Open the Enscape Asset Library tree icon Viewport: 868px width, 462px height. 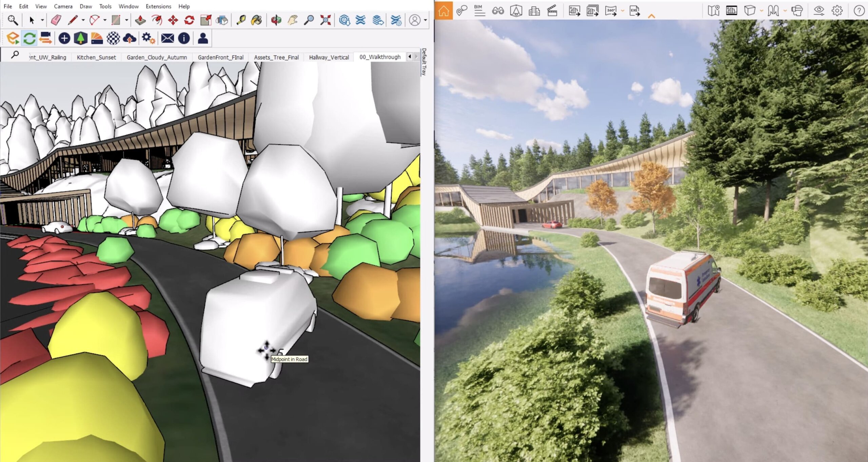pyautogui.click(x=80, y=38)
